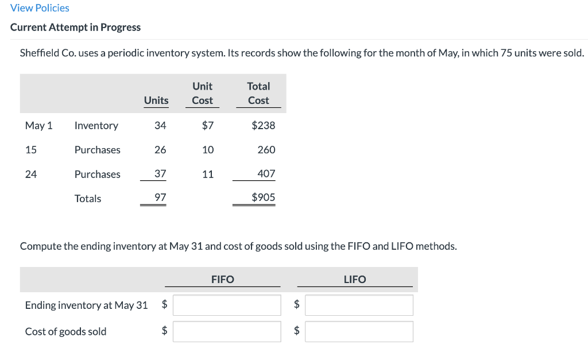Image resolution: width=588 pixels, height=364 pixels.
Task: Click the LIFO column header
Action: [x=355, y=279]
